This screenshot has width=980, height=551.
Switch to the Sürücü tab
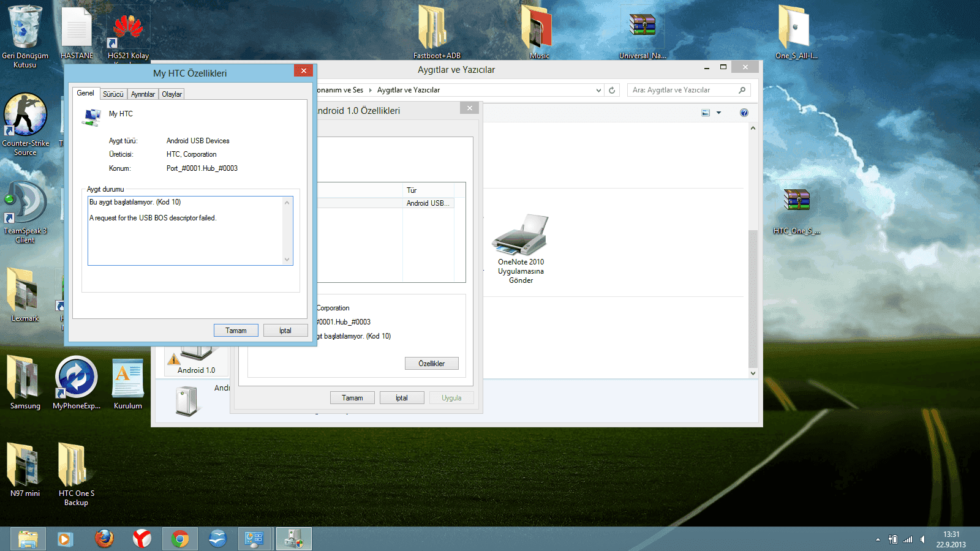coord(113,94)
